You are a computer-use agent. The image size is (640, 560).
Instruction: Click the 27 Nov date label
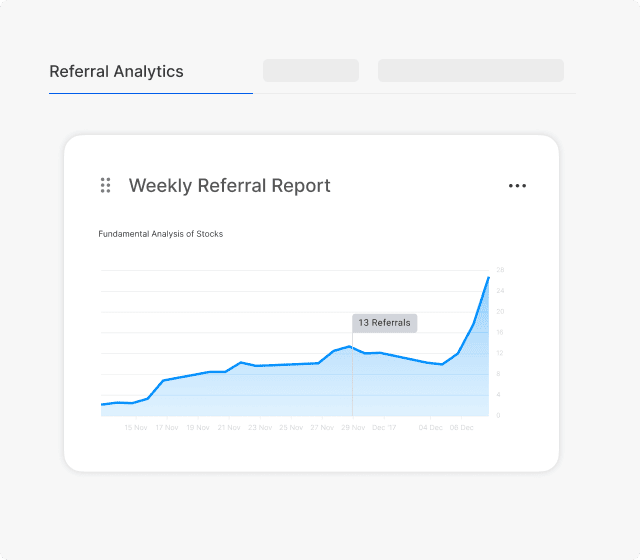pyautogui.click(x=322, y=427)
